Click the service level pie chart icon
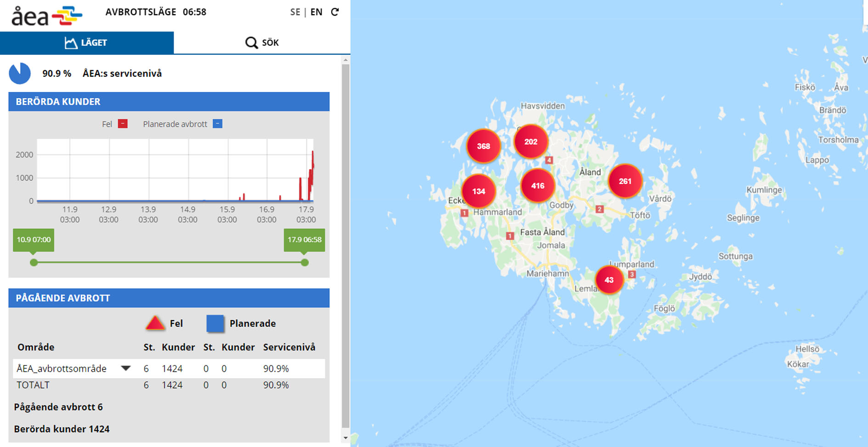This screenshot has height=447, width=868. [x=19, y=73]
